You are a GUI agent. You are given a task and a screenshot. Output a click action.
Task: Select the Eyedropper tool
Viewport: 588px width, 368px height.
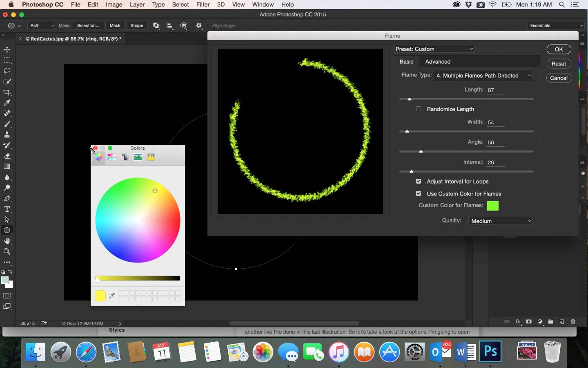(7, 103)
